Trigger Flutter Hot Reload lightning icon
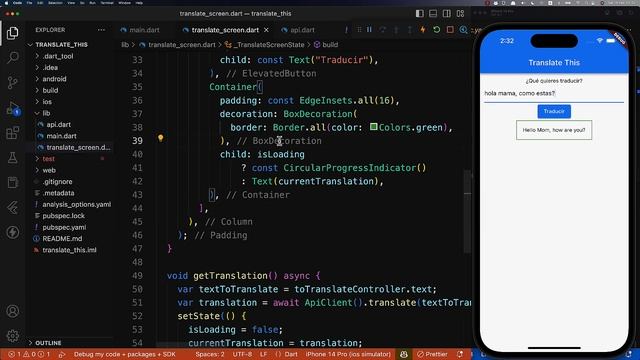Image resolution: width=640 pixels, height=360 pixels. (423, 30)
